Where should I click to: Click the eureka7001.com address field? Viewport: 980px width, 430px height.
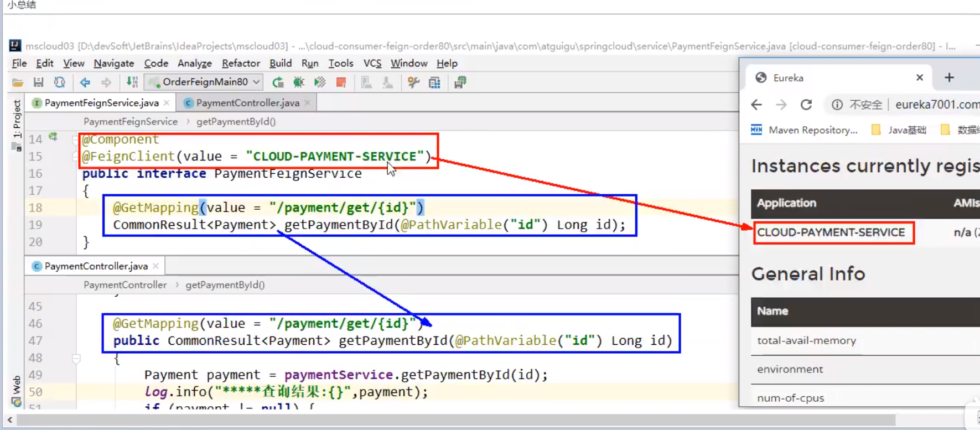click(937, 105)
